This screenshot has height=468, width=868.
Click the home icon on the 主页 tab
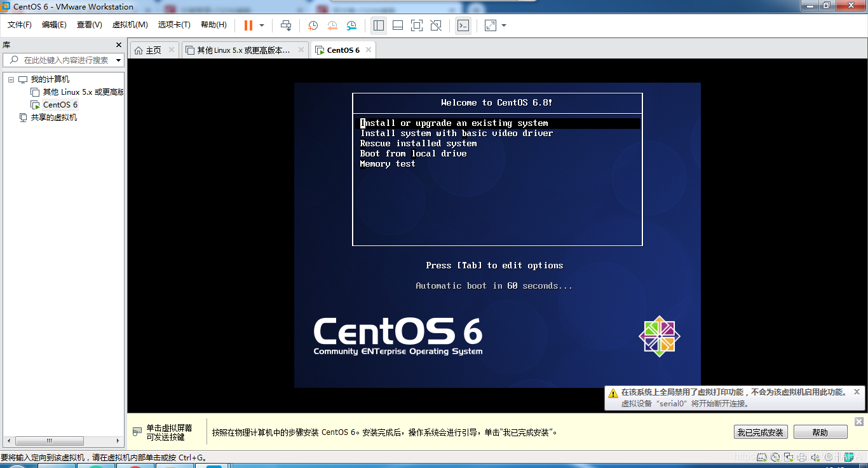139,50
